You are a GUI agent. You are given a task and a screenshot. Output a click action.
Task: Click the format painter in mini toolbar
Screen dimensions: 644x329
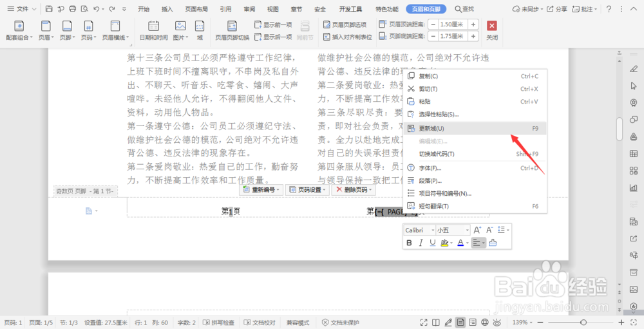(493, 243)
